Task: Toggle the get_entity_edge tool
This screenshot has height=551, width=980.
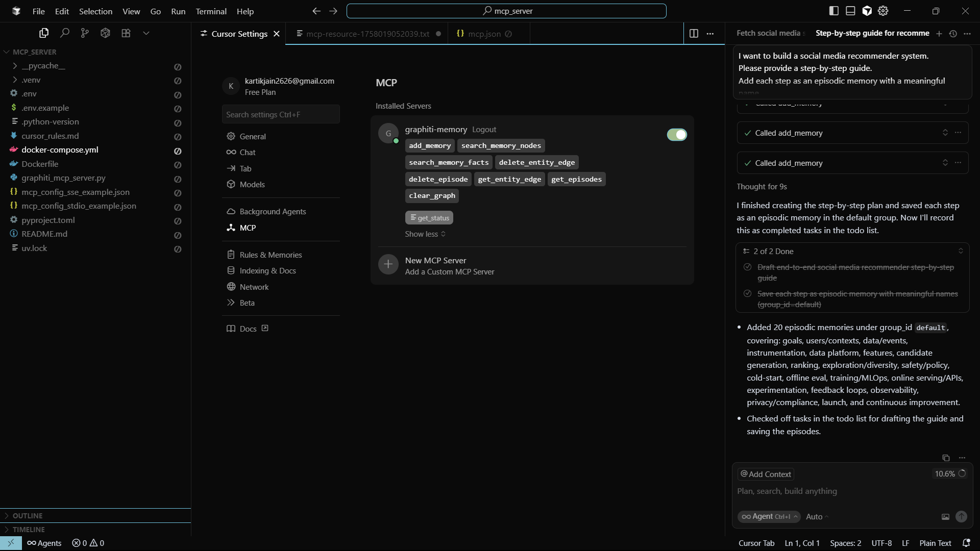Action: click(509, 180)
